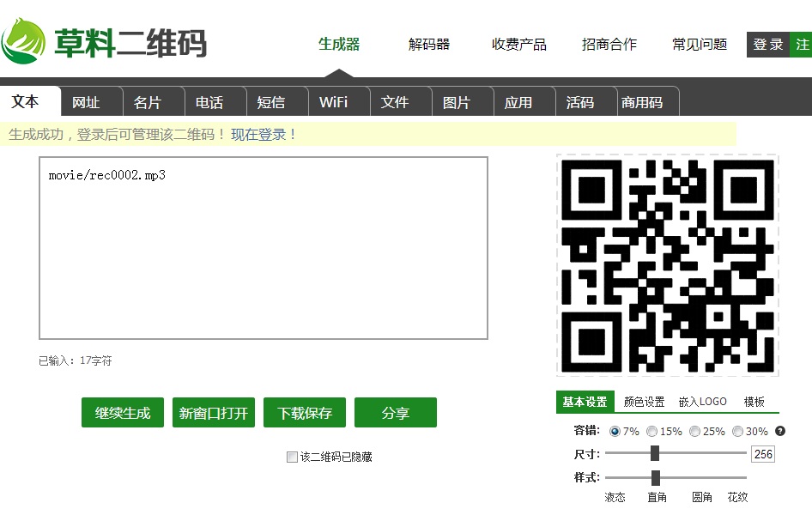Click the 登录 button
Viewport: 812px width, 515px height.
[768, 45]
